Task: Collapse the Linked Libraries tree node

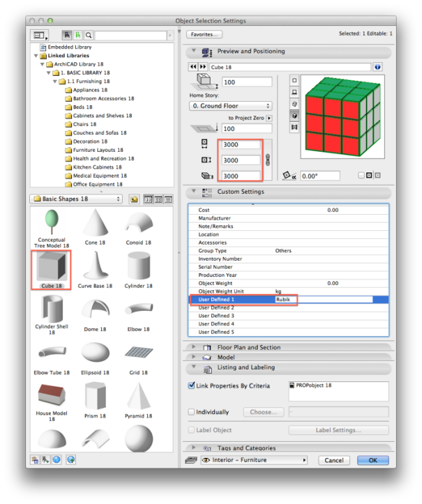Action: click(x=36, y=56)
